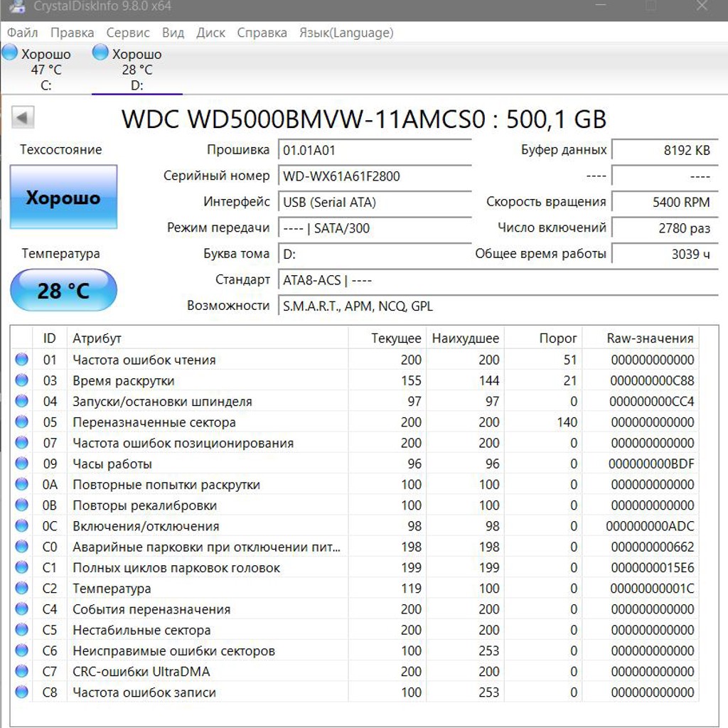Click the firmware field 01.01A01
The image size is (728, 728).
pyautogui.click(x=375, y=151)
